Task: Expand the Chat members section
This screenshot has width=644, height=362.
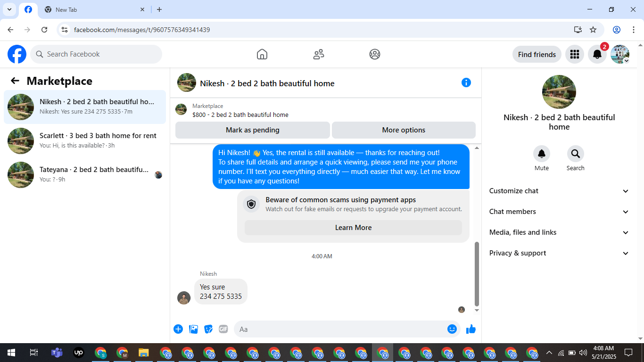Action: (559, 212)
